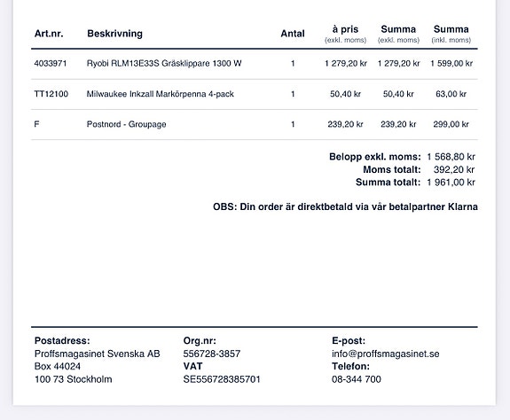Image resolution: width=510 pixels, height=420 pixels.
Task: Click article number TT12100
Action: (x=51, y=94)
